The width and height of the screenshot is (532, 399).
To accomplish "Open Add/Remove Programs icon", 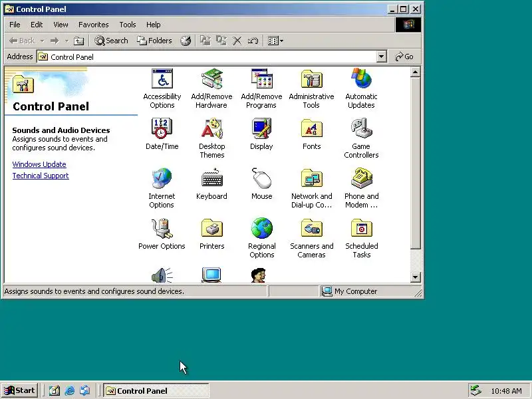I will pos(261,88).
